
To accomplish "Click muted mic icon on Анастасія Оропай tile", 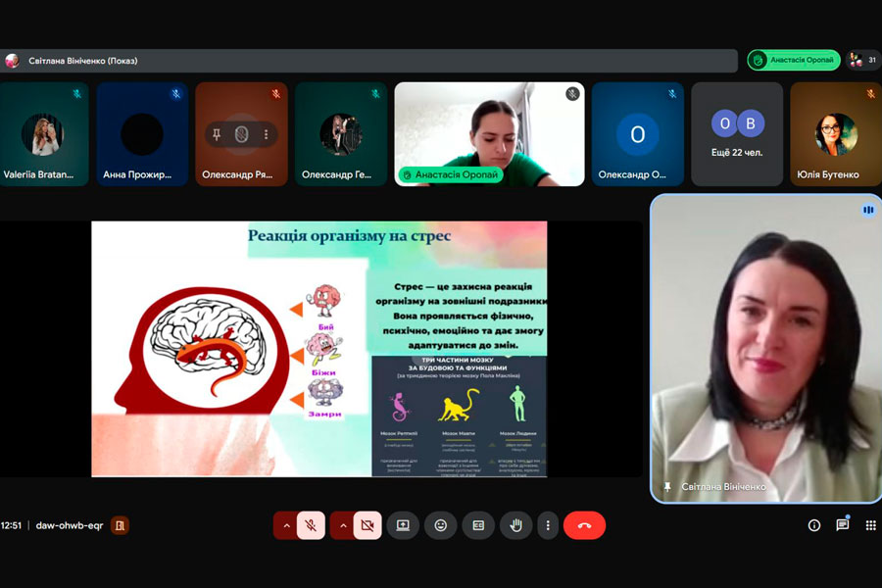I will pos(572,94).
